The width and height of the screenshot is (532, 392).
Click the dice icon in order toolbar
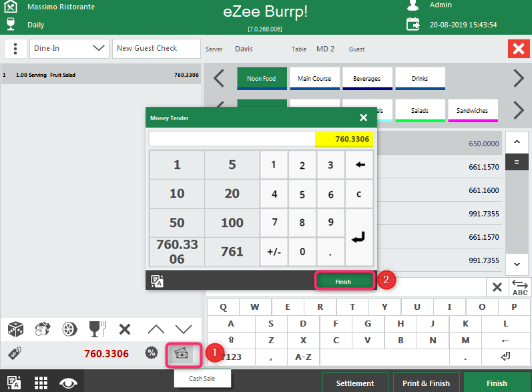(x=15, y=329)
